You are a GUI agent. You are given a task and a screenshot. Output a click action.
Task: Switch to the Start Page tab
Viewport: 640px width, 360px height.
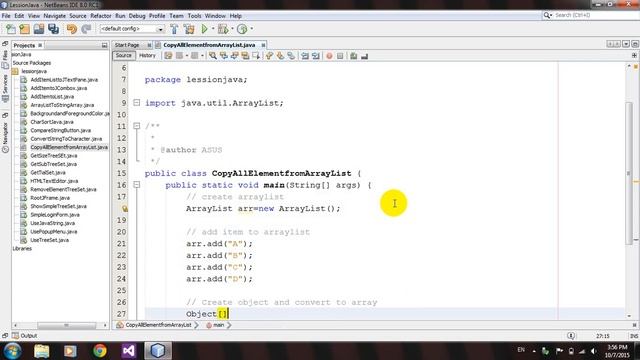(x=127, y=45)
